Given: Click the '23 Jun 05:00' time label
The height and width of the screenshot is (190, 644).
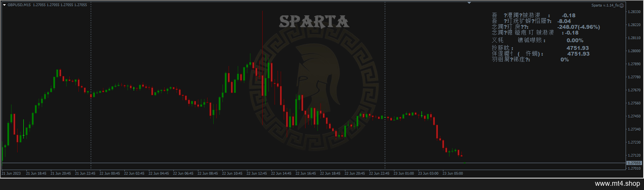Looking at the screenshot, I should 453,173.
